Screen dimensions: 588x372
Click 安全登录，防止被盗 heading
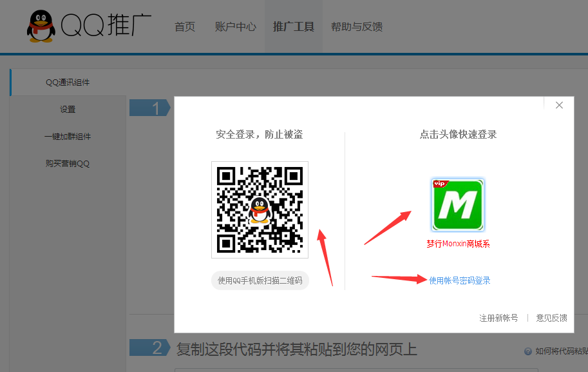coord(260,134)
